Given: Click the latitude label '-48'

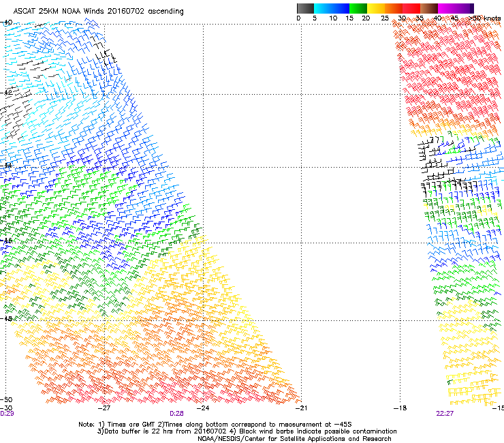Looking at the screenshot, I should tap(6, 318).
